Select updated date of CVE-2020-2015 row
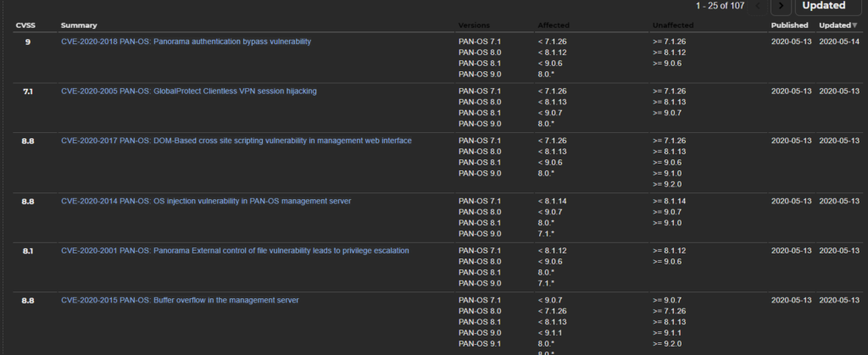 [x=839, y=300]
